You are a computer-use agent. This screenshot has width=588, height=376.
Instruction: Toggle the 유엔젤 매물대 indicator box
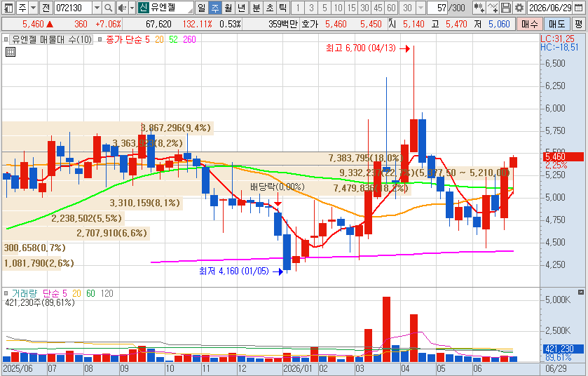click(6, 39)
